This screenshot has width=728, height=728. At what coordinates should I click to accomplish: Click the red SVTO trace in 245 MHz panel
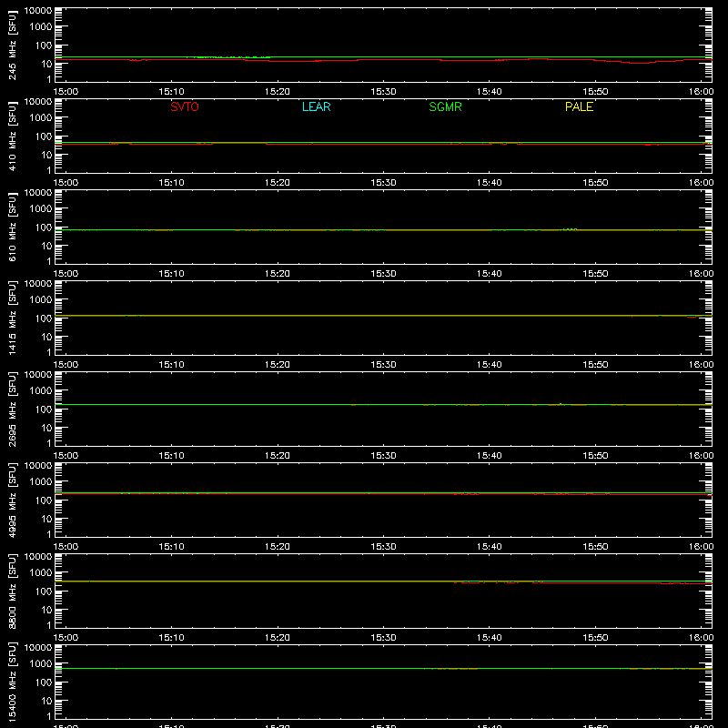pyautogui.click(x=383, y=60)
